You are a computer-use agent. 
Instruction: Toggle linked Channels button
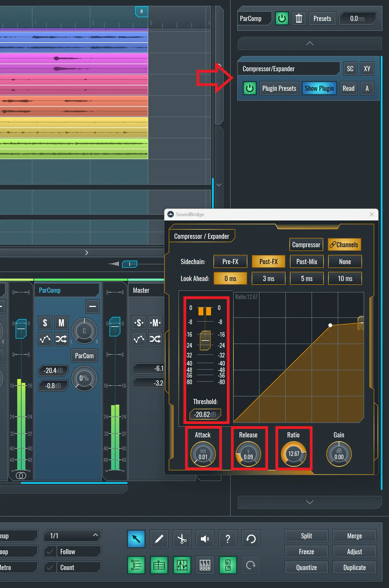344,244
